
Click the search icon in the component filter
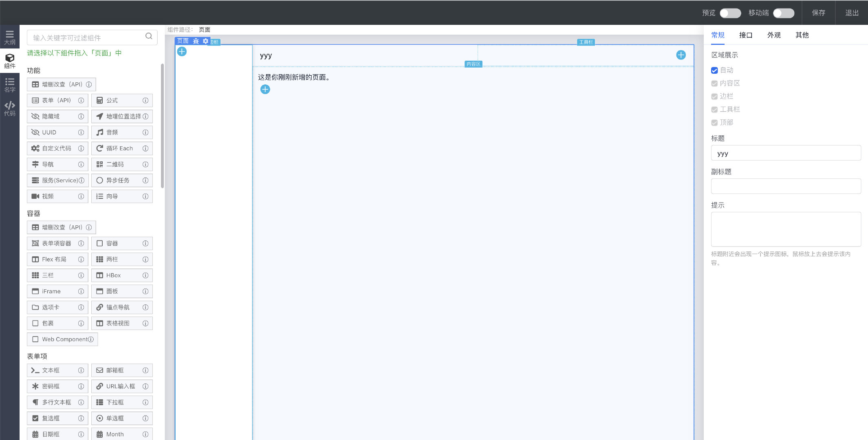coord(149,36)
